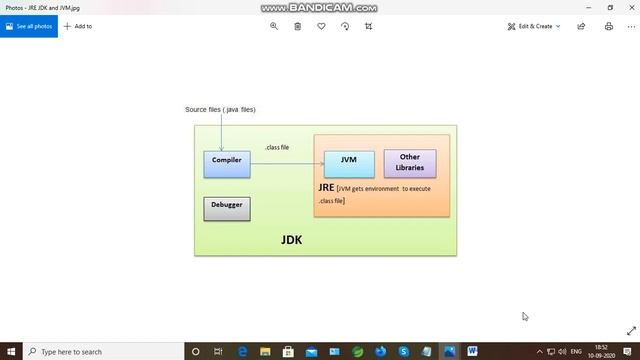640x360 pixels.
Task: Switch to the Photos app taskbar icon
Action: point(449,351)
